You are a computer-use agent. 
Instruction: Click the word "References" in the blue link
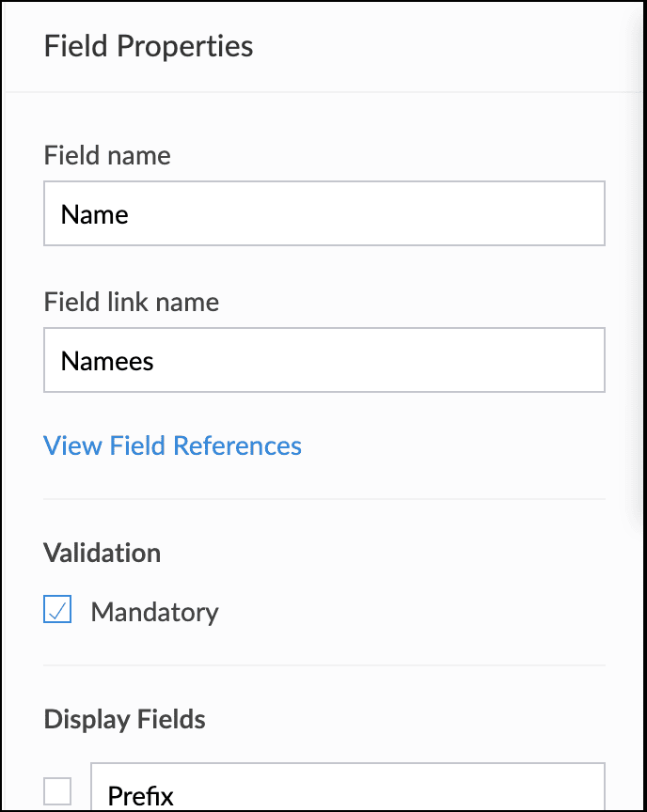point(237,445)
